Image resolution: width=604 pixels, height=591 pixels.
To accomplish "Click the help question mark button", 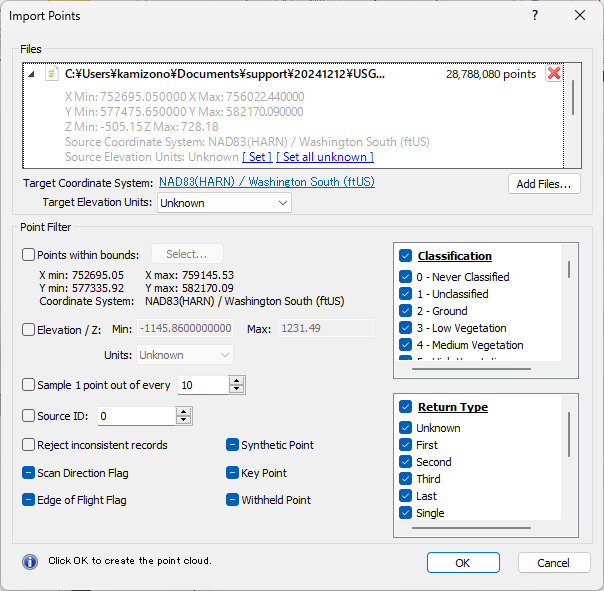I will [535, 15].
